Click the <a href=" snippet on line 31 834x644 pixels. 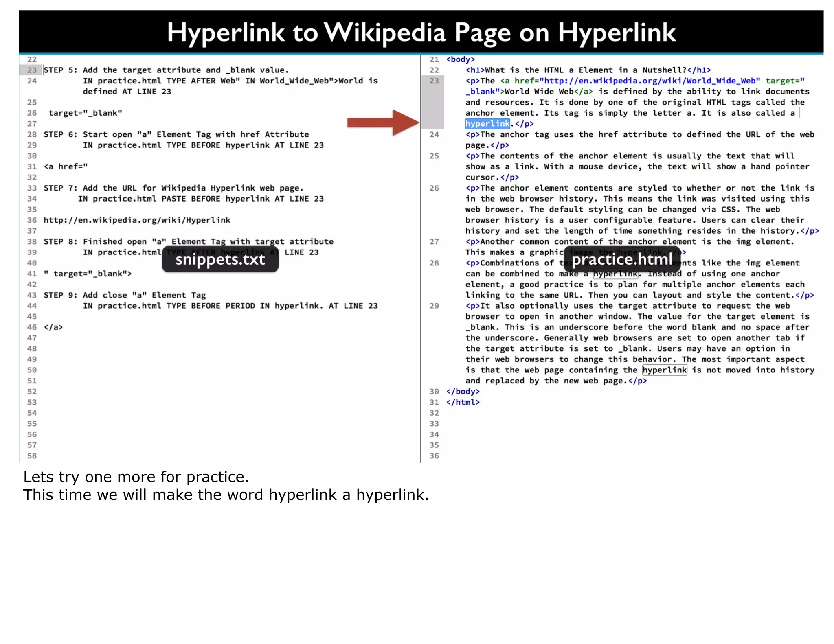(66, 166)
